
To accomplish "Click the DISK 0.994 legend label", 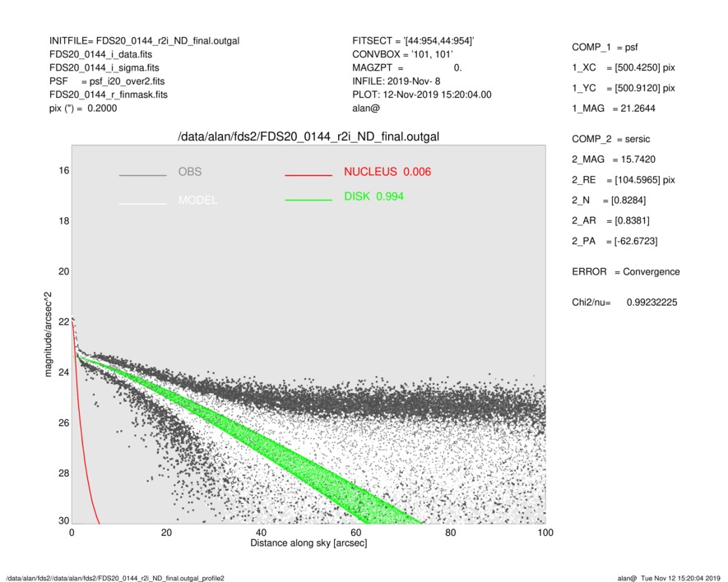I will click(373, 196).
